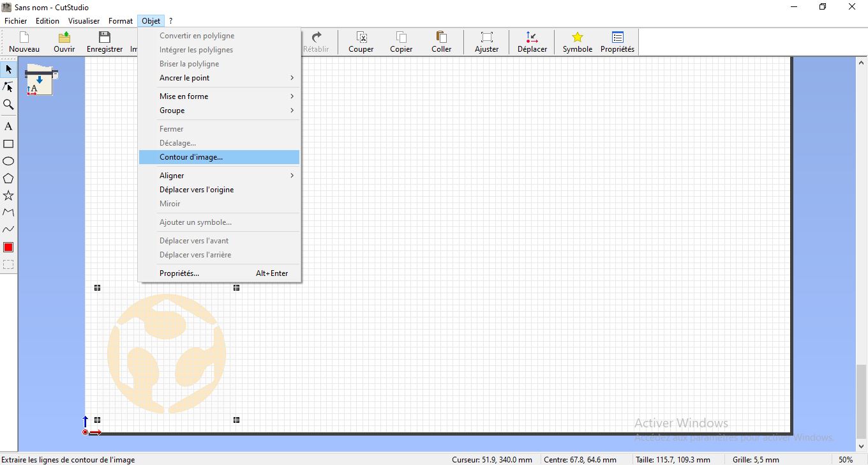Click the Sans nom - CutStudio title

[52, 7]
